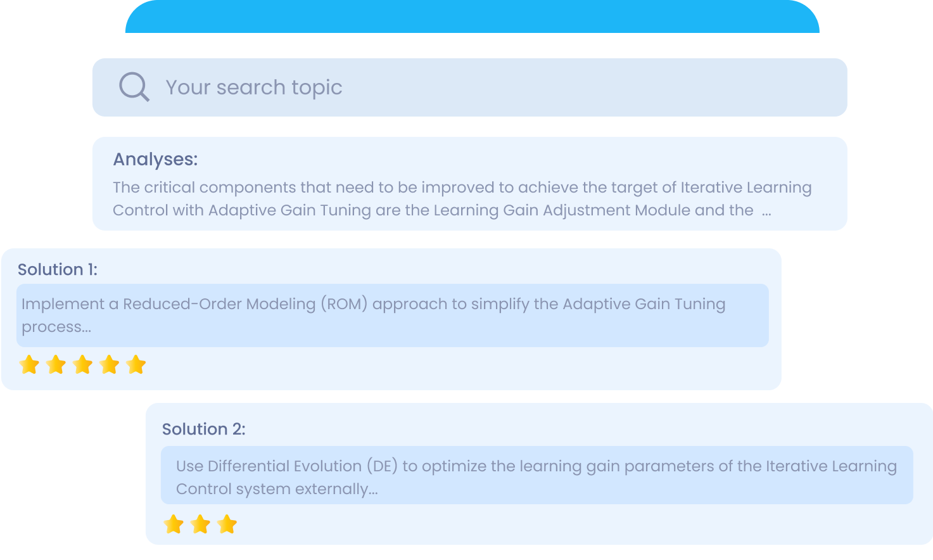Viewport: 933px width, 560px height.
Task: Expand the Reduced-Order Modeling solution description
Action: point(393,315)
